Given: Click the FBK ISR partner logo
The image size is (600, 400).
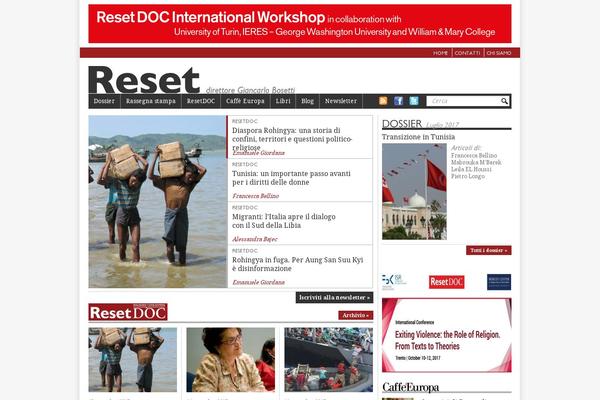Looking at the screenshot, I should 394,281.
